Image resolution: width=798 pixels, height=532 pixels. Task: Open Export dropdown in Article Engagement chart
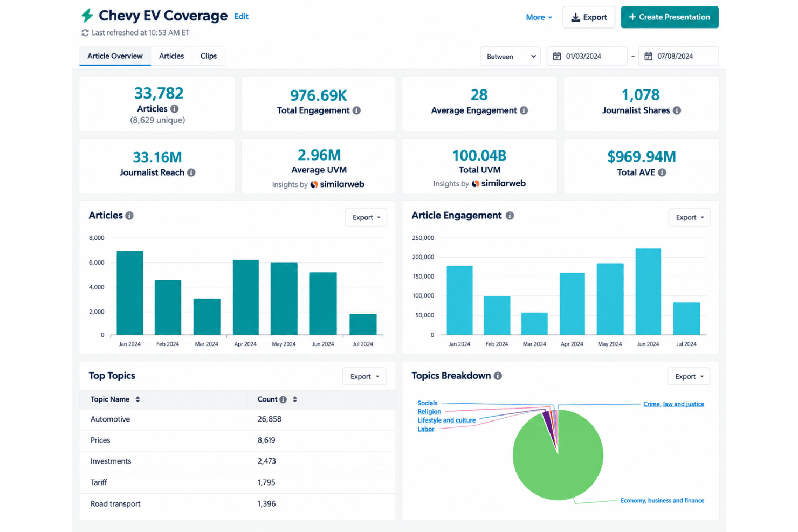(x=689, y=217)
